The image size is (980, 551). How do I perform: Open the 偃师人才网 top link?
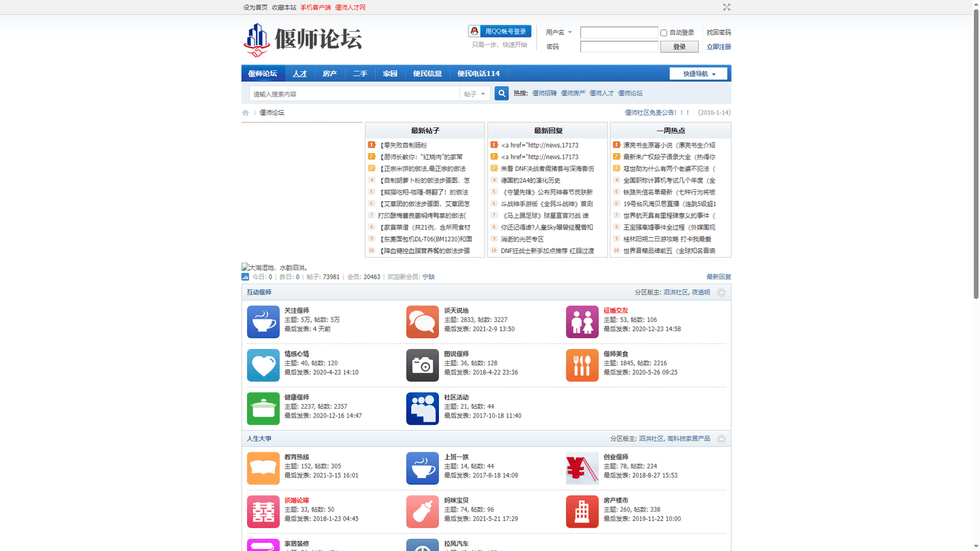click(x=350, y=7)
